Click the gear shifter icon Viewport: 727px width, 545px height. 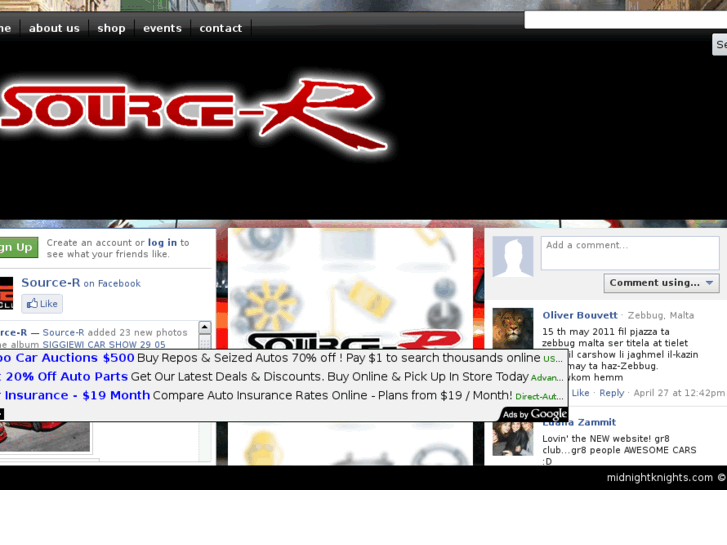point(443,304)
